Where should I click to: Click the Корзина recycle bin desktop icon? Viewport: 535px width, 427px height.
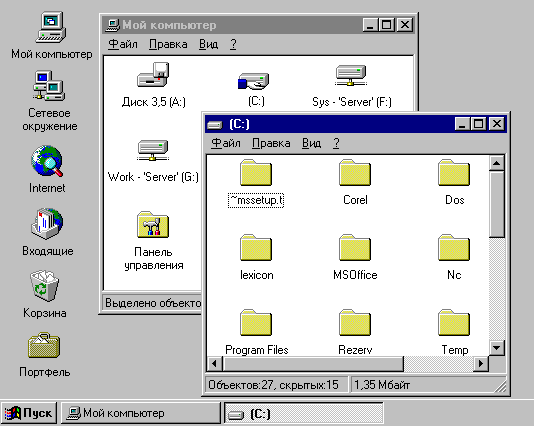44,286
